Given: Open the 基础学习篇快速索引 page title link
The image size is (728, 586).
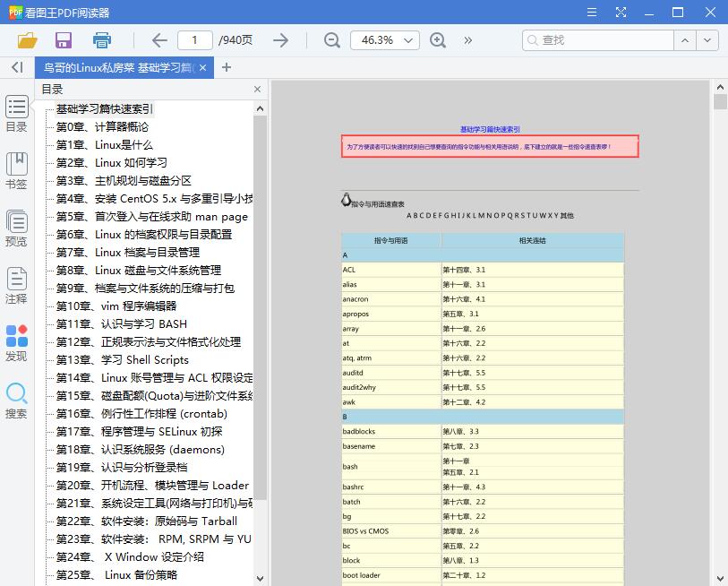Looking at the screenshot, I should [490, 129].
